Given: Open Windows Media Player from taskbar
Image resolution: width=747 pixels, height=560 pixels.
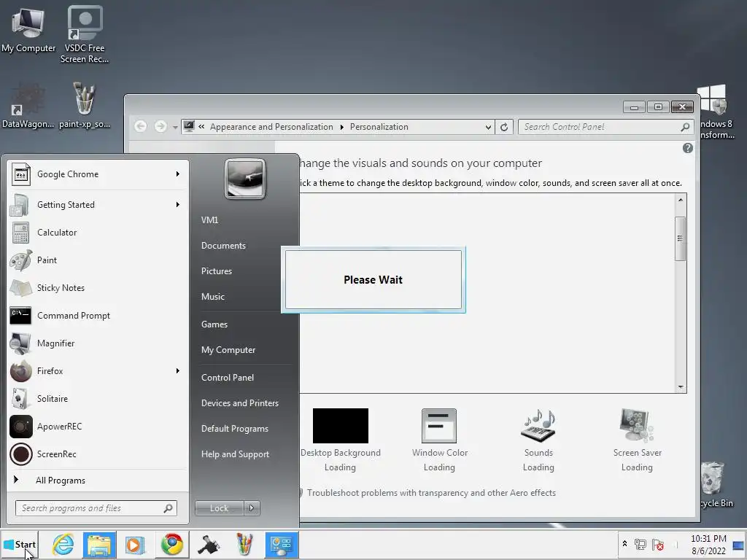Looking at the screenshot, I should tap(135, 545).
